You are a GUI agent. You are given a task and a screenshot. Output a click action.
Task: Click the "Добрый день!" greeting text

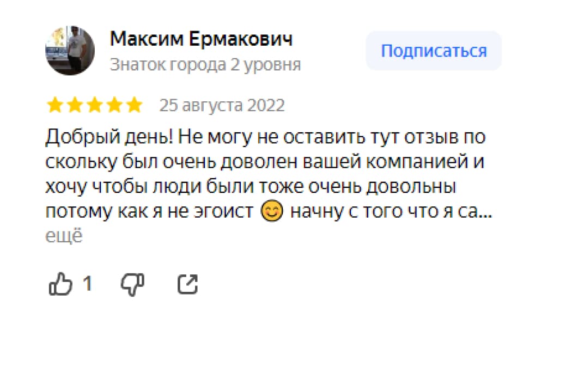[109, 137]
